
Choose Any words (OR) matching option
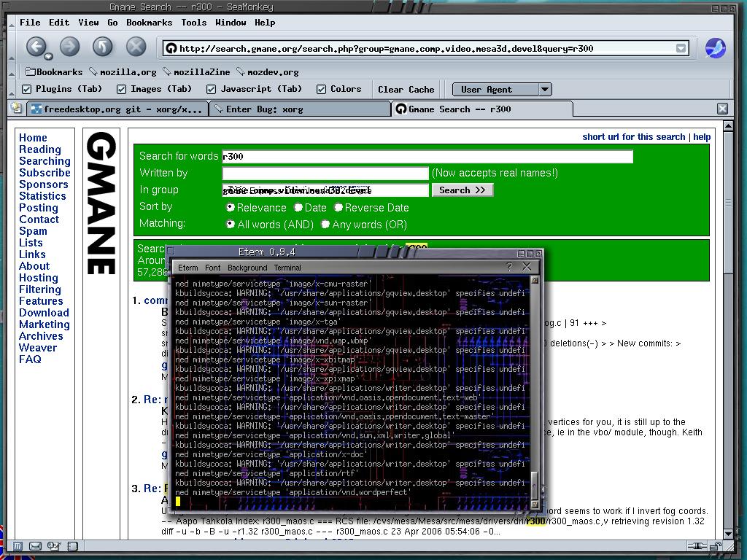pyautogui.click(x=325, y=225)
